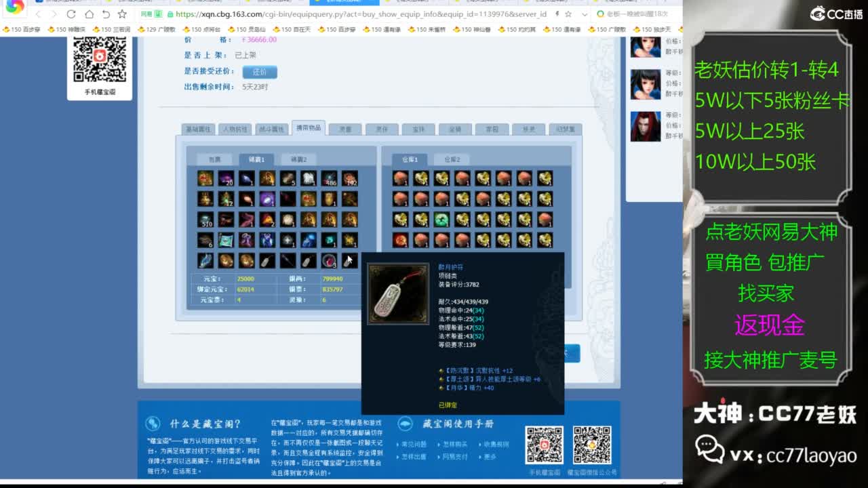Screen dimensions: 868x488
Task: Select the 锦囊2 bag tab
Action: click(x=299, y=158)
